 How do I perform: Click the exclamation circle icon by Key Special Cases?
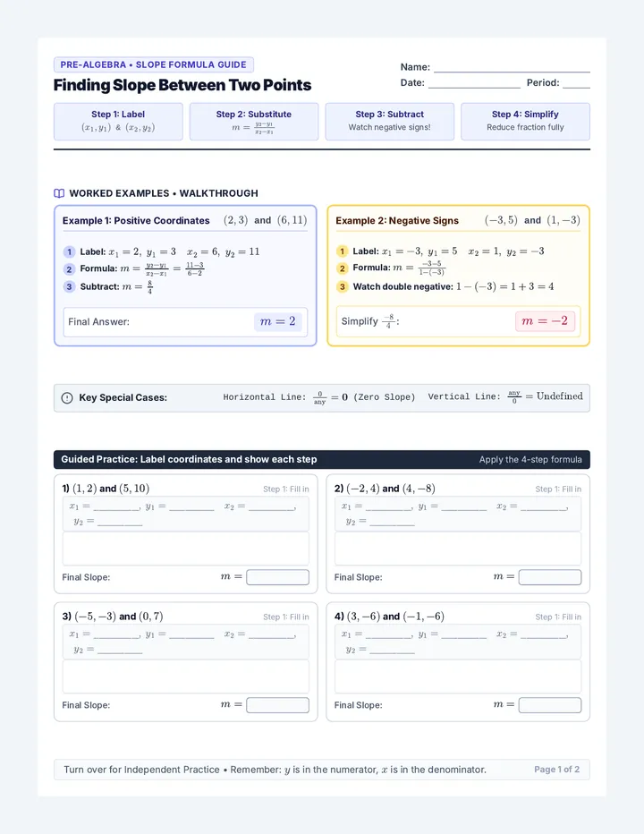[x=67, y=398]
